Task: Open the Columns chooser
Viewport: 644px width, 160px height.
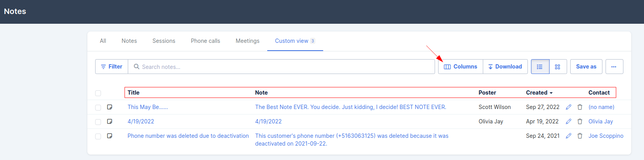Action: tap(461, 67)
